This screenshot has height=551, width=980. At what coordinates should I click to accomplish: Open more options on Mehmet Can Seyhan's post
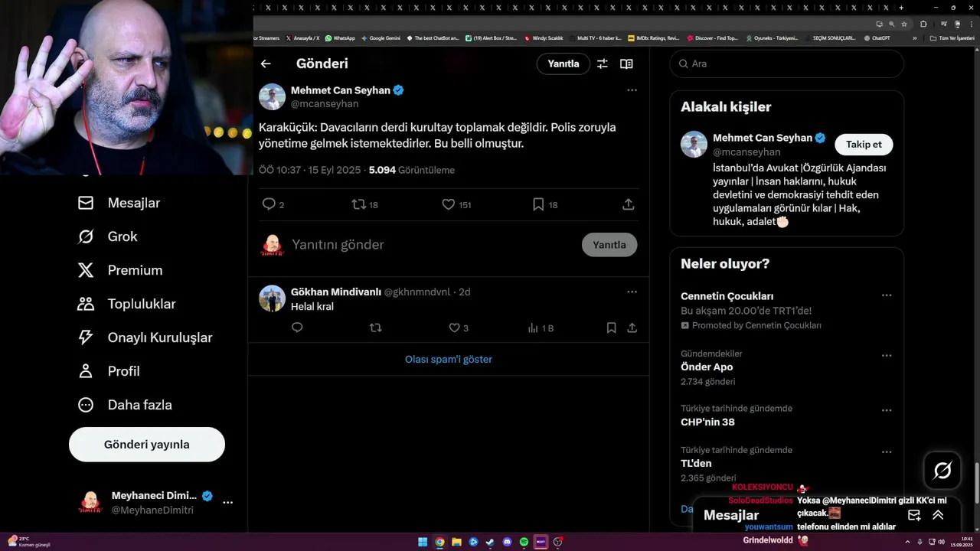632,90
